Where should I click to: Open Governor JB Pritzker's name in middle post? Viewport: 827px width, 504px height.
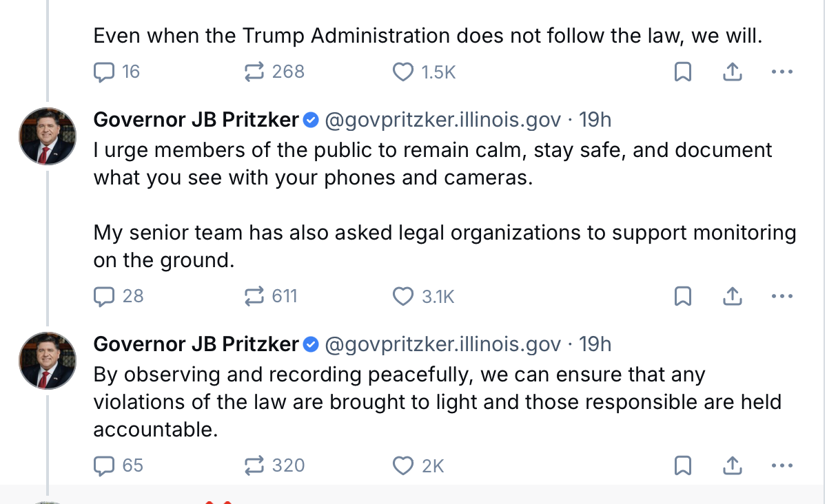[196, 120]
